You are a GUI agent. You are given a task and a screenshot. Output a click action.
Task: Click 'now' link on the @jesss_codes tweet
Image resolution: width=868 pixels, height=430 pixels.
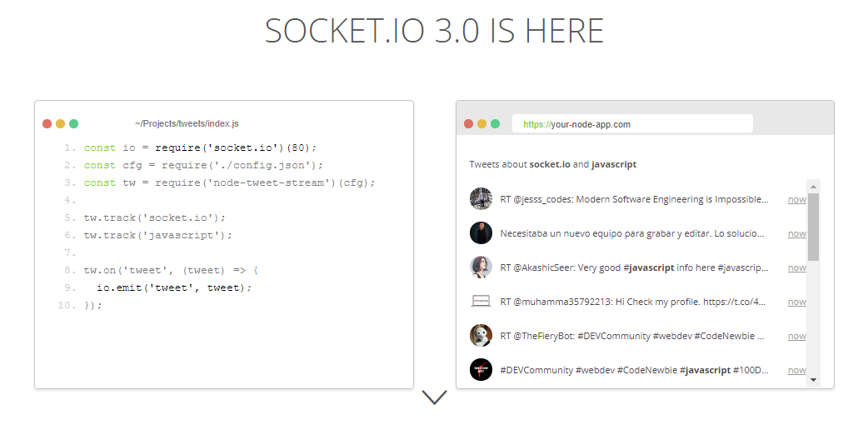[x=797, y=199]
